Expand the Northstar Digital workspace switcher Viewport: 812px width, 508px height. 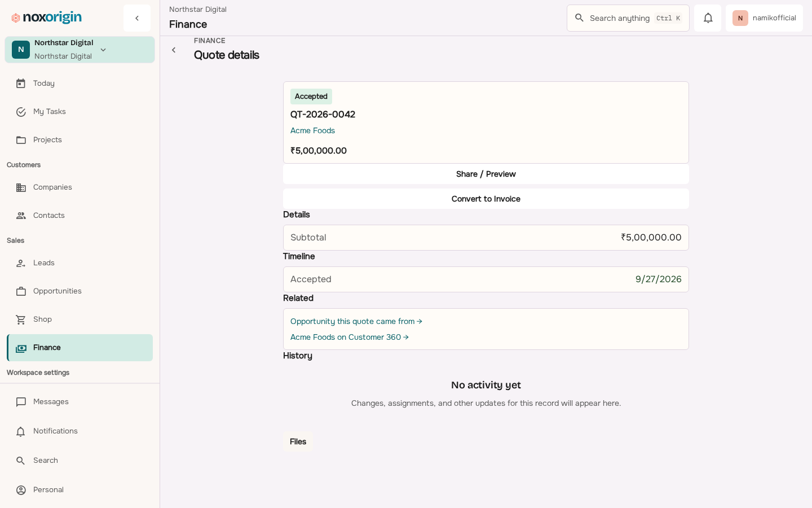tap(80, 50)
